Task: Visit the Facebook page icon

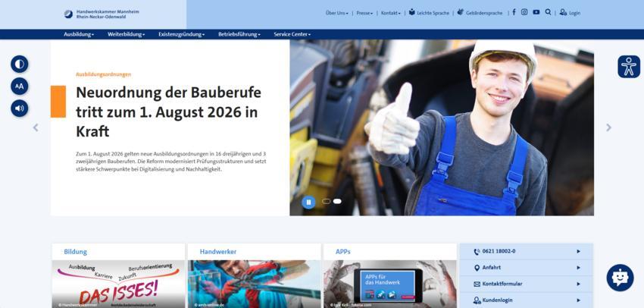Action: click(x=514, y=12)
